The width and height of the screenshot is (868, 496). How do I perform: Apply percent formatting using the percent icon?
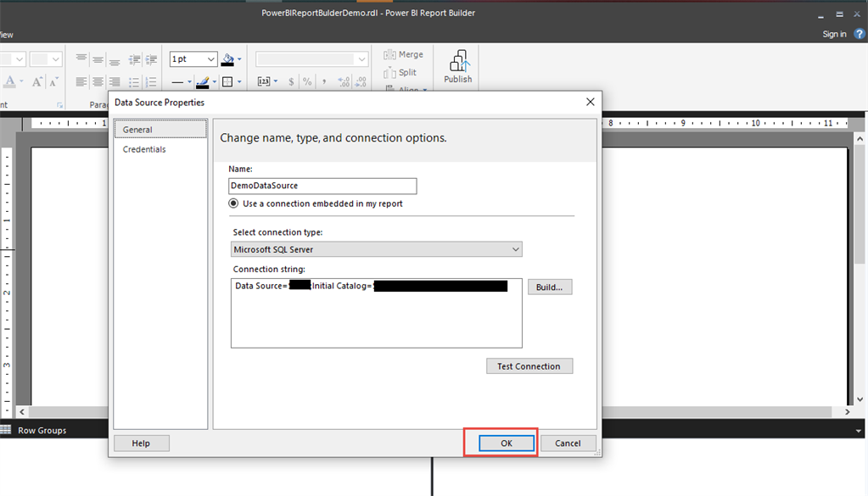click(307, 81)
